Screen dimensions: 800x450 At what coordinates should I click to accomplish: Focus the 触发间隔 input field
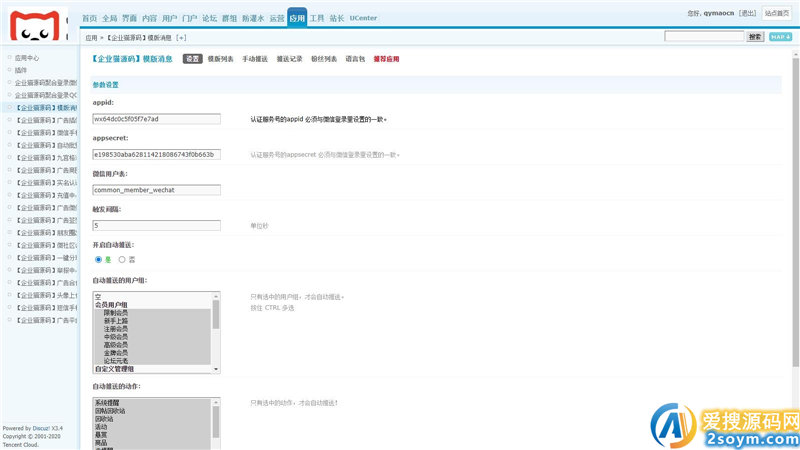click(x=157, y=226)
